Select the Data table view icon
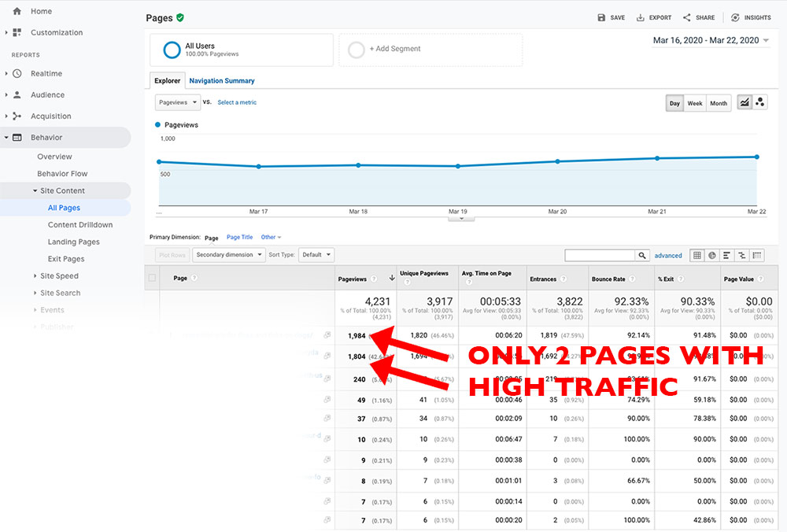Viewport: 787px width, 532px height. [x=697, y=256]
